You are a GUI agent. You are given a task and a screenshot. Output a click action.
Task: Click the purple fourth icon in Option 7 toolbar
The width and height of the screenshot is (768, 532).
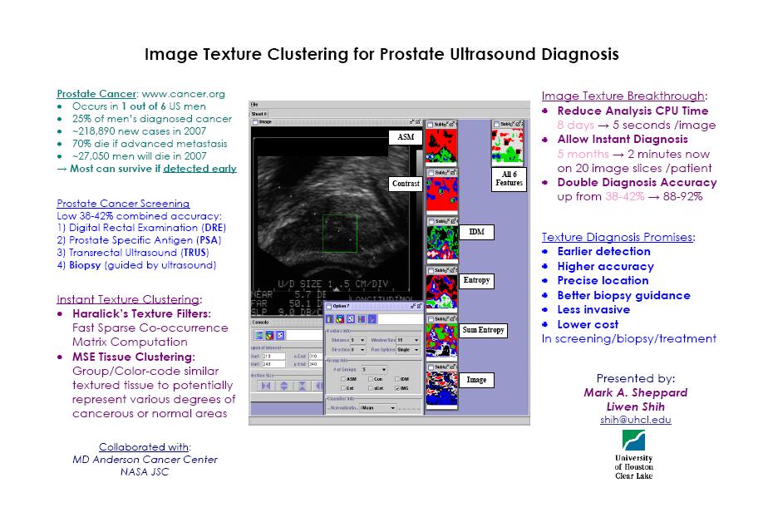(x=362, y=319)
